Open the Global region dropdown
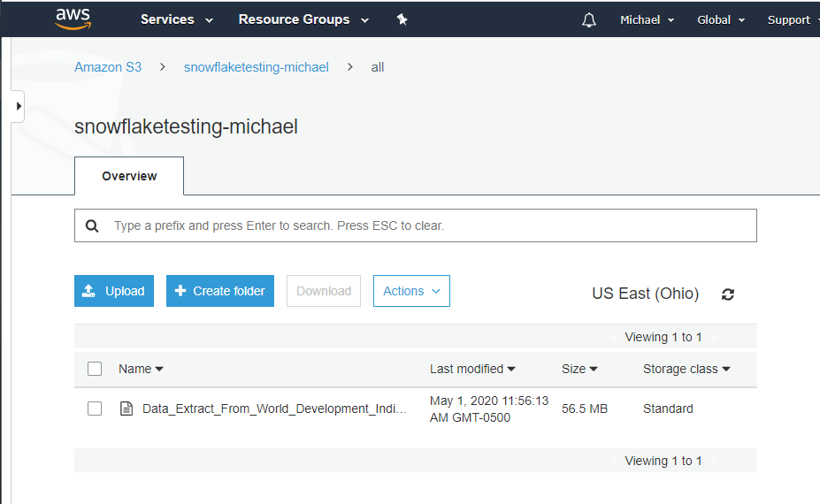Viewport: 820px width, 504px height. click(x=721, y=19)
